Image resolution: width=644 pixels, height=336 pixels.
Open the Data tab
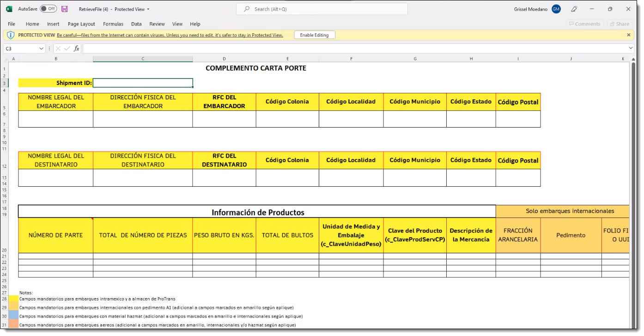[x=136, y=24]
